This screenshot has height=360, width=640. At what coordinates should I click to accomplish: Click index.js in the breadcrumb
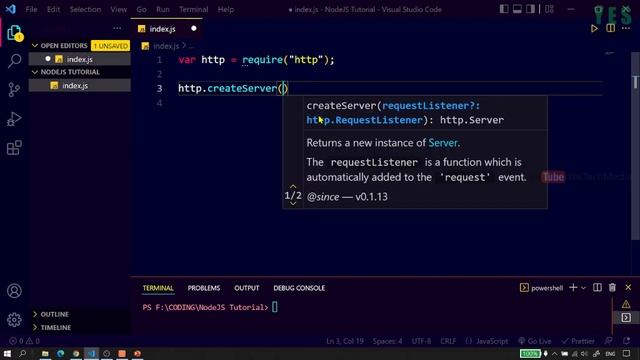coord(166,46)
